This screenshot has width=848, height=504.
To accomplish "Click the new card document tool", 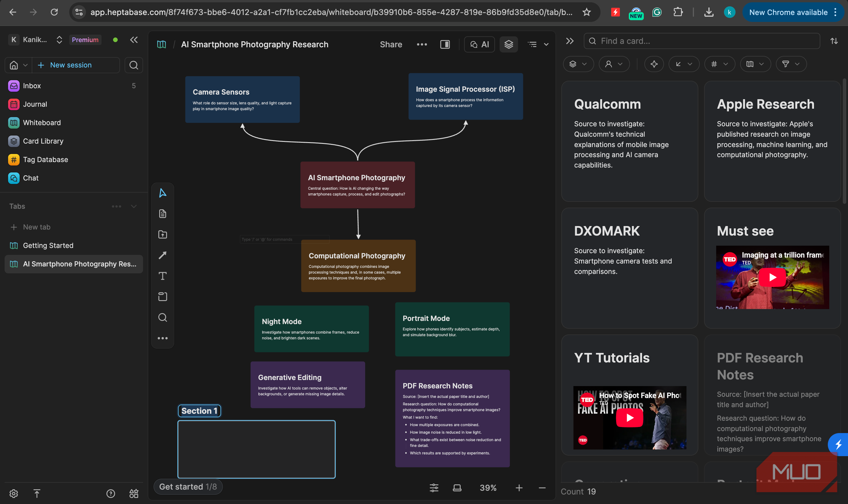I will click(x=162, y=214).
